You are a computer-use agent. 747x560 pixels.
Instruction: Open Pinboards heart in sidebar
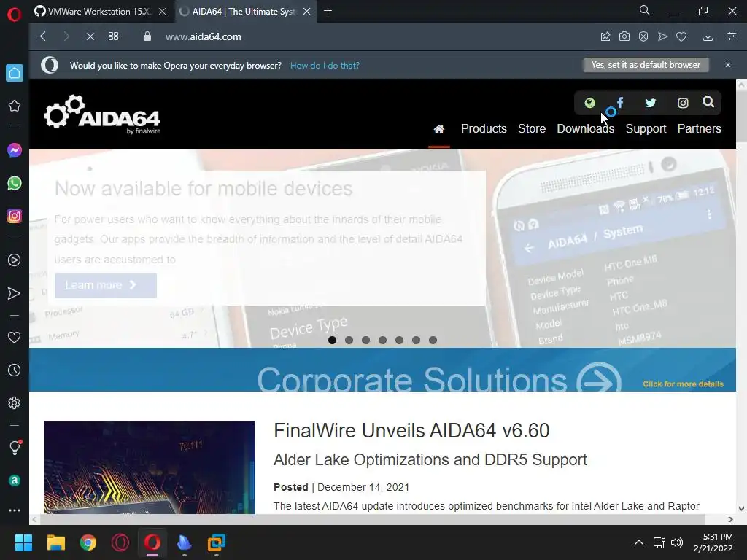[15, 337]
